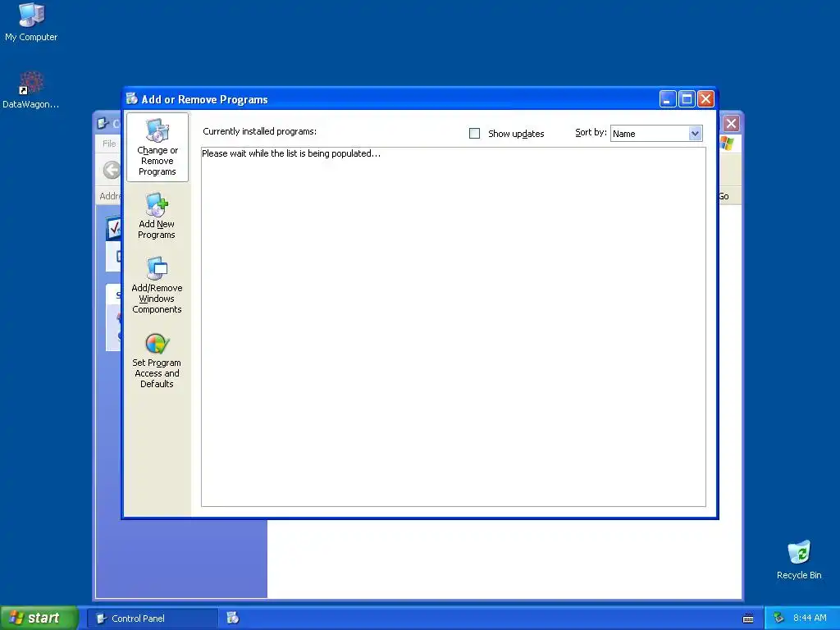
Task: Maximize the Add or Remove Programs window
Action: click(x=687, y=99)
